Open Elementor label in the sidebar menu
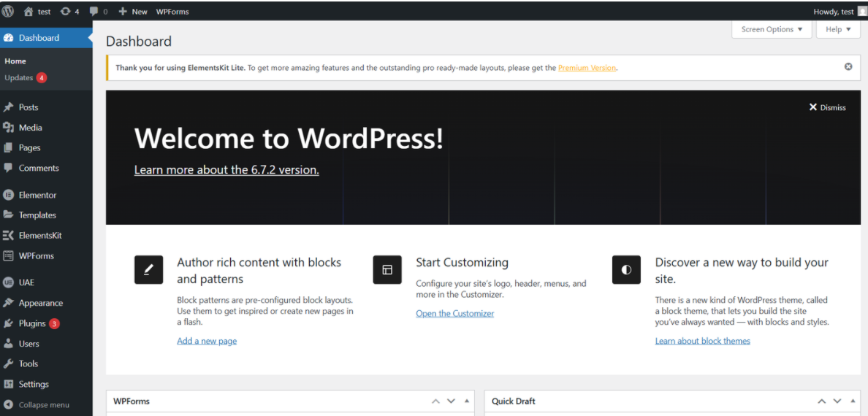 click(38, 195)
